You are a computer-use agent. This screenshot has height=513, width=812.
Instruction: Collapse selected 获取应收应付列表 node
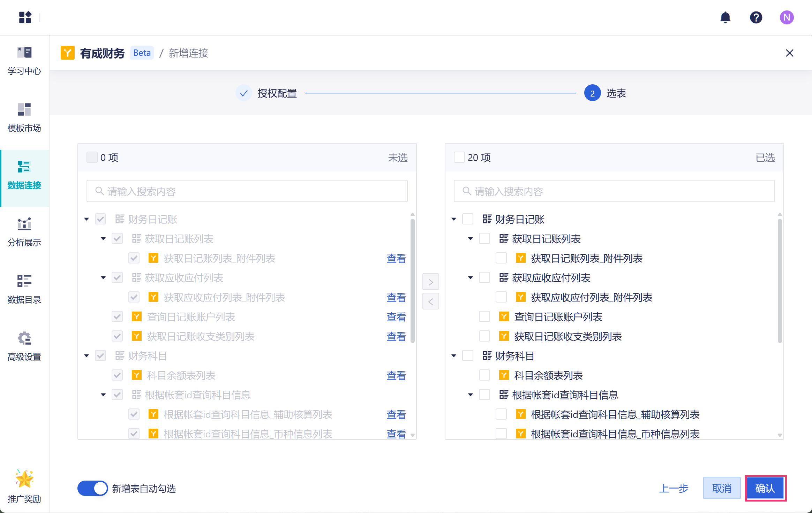pyautogui.click(x=471, y=278)
